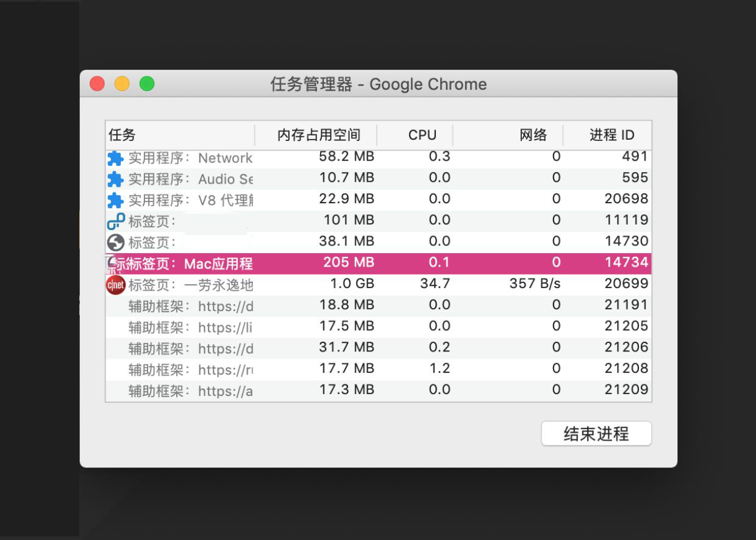This screenshot has height=540, width=756.
Task: Click process ID 20699
Action: (x=626, y=284)
